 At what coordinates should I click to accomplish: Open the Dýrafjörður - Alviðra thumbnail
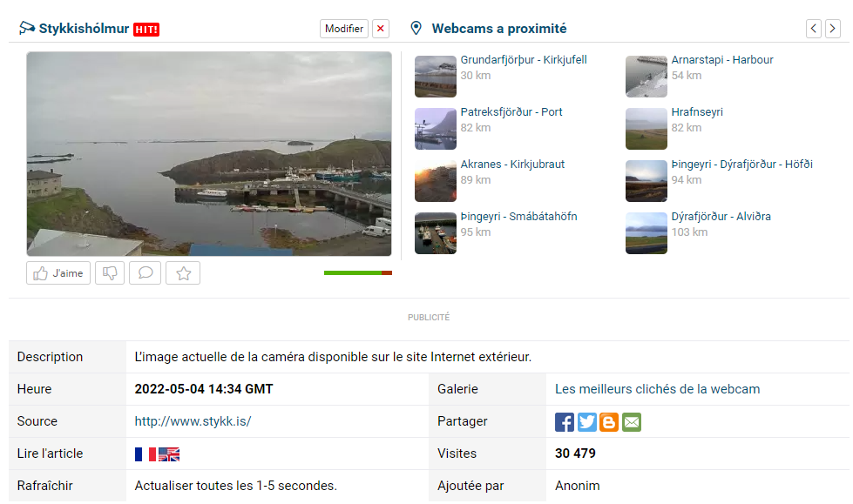tap(646, 232)
